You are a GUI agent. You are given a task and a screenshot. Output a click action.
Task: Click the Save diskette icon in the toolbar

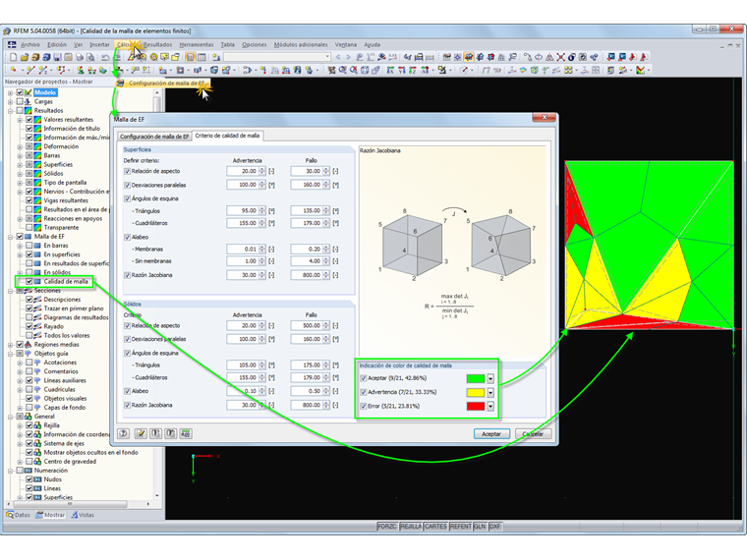click(57, 57)
